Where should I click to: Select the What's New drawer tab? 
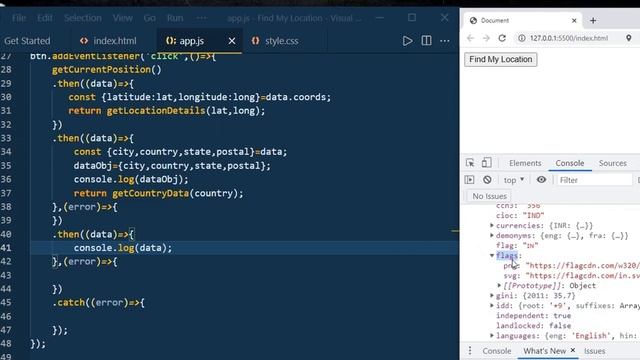(x=544, y=351)
